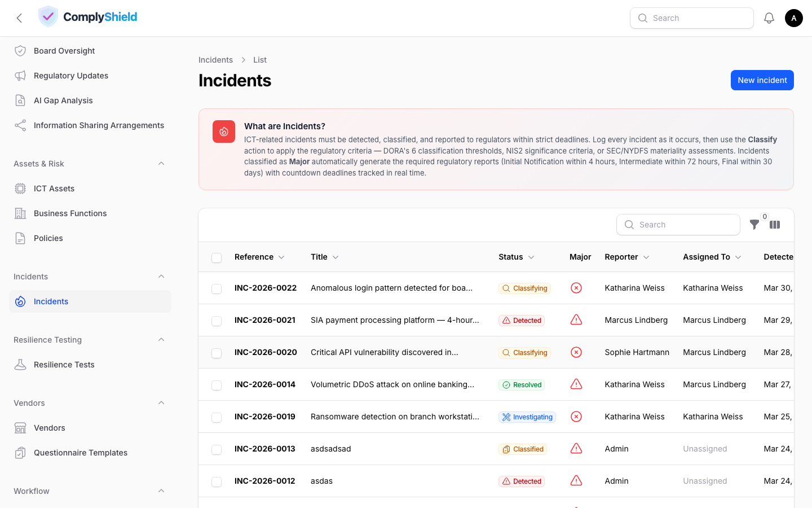This screenshot has width=812, height=508.
Task: Check the row for INC-2026-0022
Action: pos(217,289)
